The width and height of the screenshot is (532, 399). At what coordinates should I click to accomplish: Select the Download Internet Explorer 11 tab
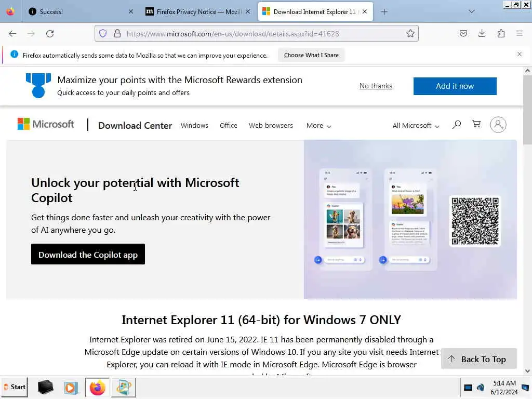(315, 11)
